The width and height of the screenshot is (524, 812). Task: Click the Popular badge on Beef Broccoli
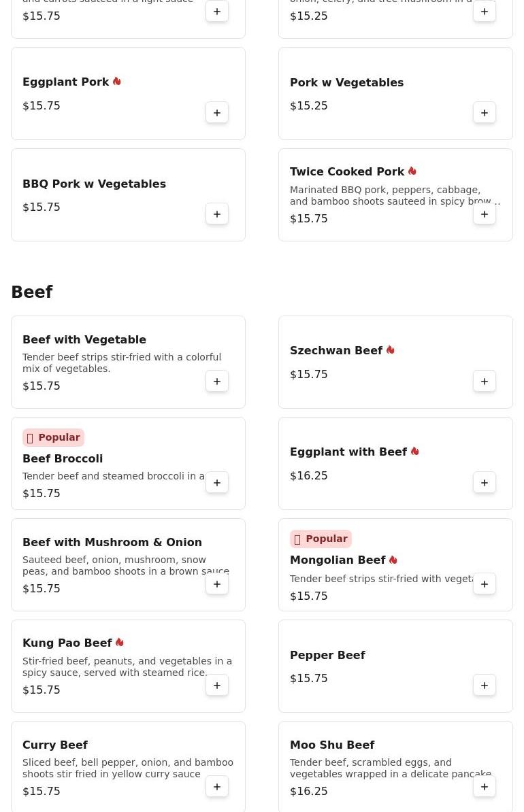pyautogui.click(x=53, y=437)
